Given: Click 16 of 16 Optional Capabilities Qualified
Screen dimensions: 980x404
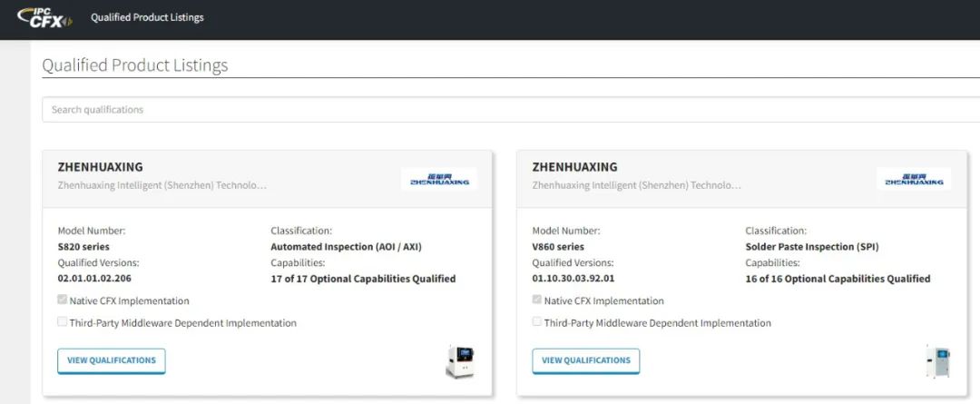Looking at the screenshot, I should point(838,279).
